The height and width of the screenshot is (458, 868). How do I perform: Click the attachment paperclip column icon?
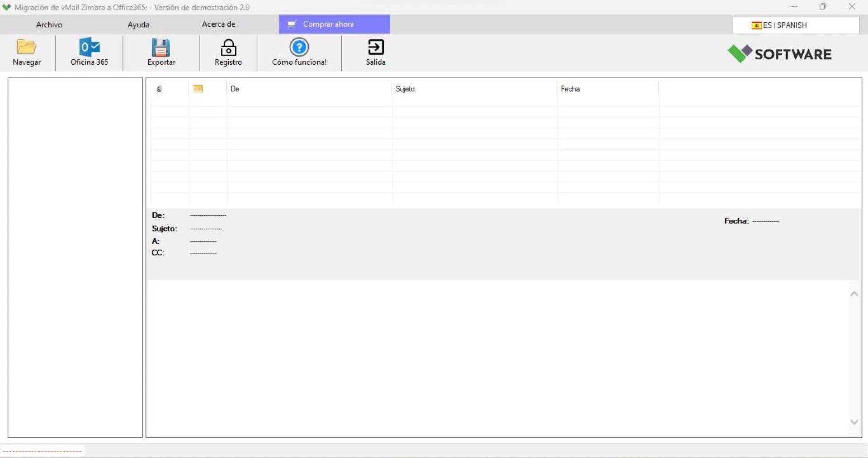(159, 89)
